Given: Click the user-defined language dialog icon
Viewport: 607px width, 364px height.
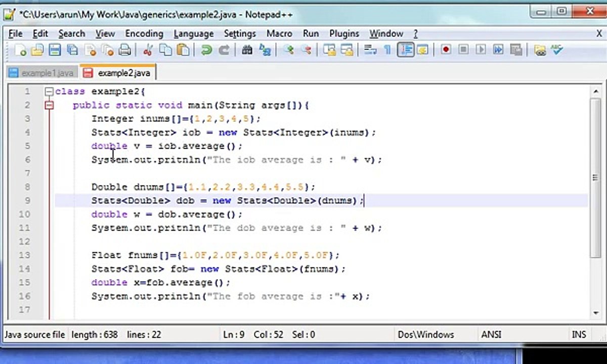Looking at the screenshot, I should (422, 50).
